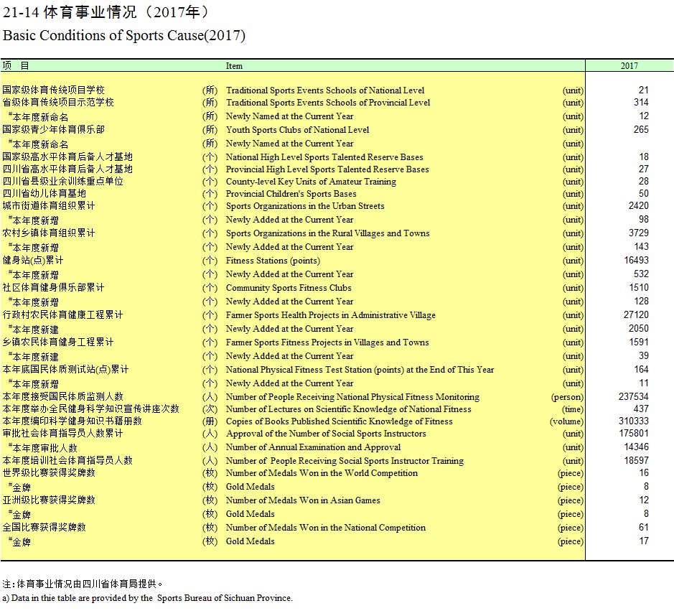674x616 pixels.
Task: Select 'Number of Medals Won in the National Competition'
Action: (326, 528)
